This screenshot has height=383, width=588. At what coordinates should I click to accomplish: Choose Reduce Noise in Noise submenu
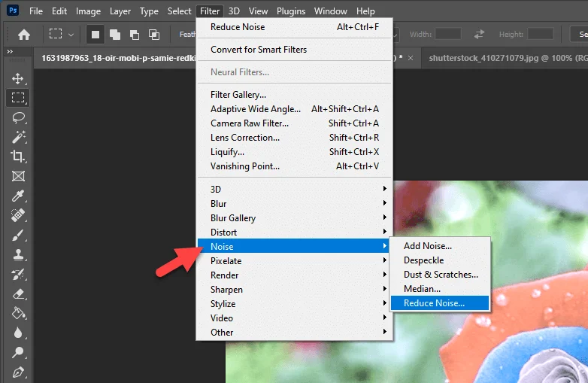click(x=440, y=303)
